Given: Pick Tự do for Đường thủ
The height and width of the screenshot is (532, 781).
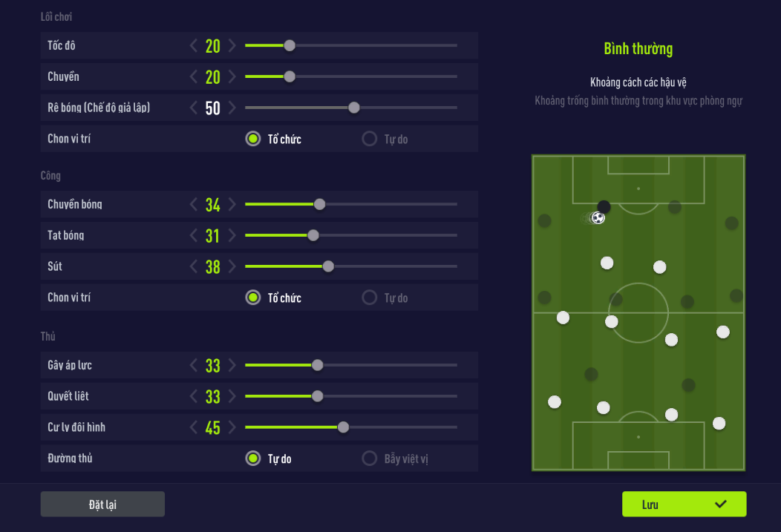Looking at the screenshot, I should [253, 459].
